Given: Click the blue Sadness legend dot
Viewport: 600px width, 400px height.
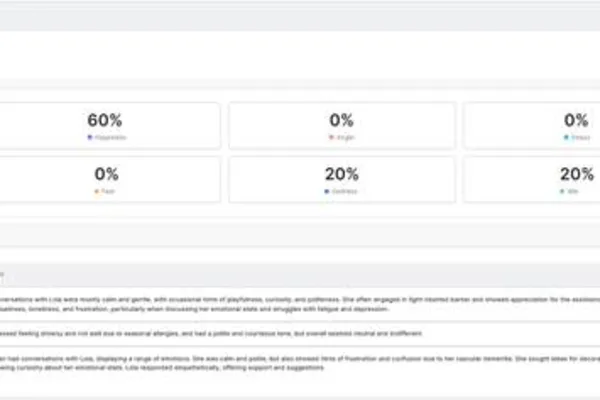Looking at the screenshot, I should pyautogui.click(x=327, y=191).
